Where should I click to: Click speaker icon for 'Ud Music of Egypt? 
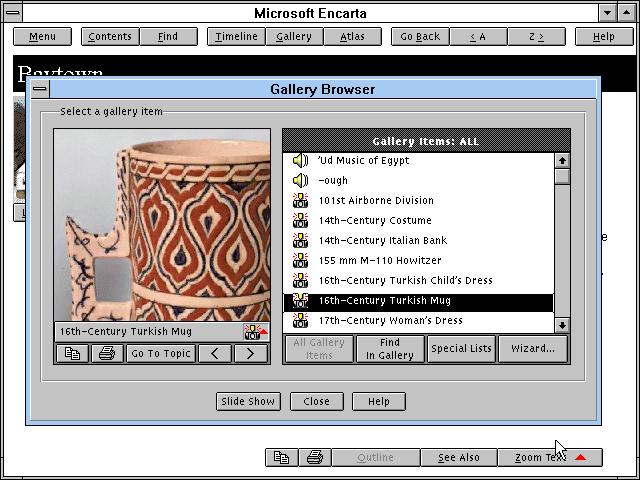(x=301, y=160)
